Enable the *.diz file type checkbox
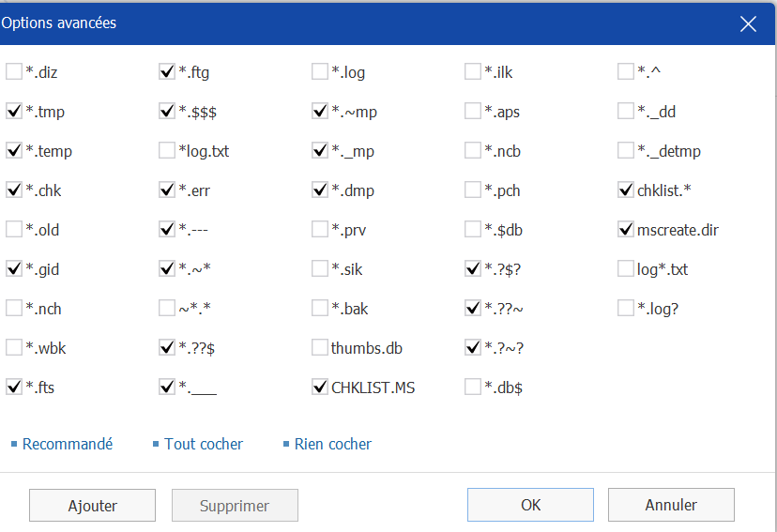This screenshot has height=532, width=777. coord(14,71)
